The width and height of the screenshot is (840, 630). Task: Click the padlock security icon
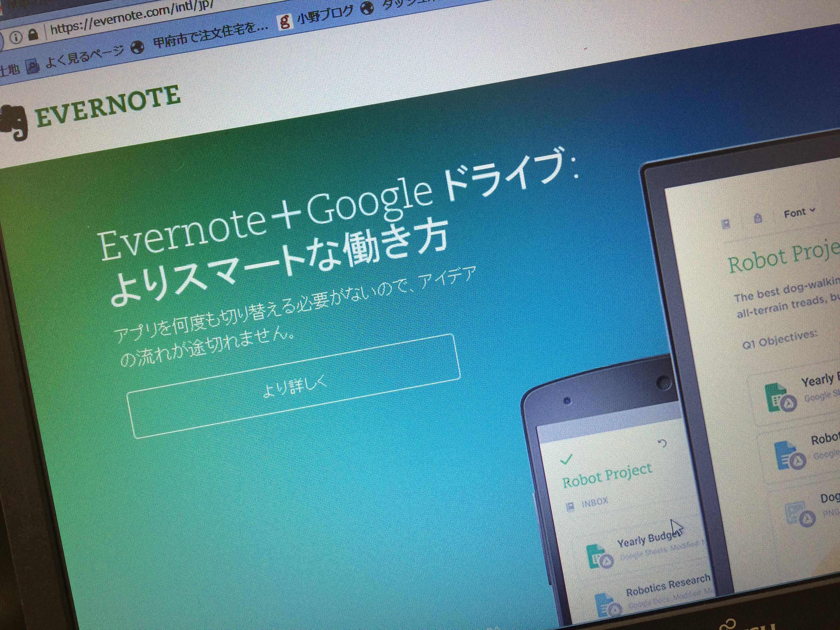(34, 35)
